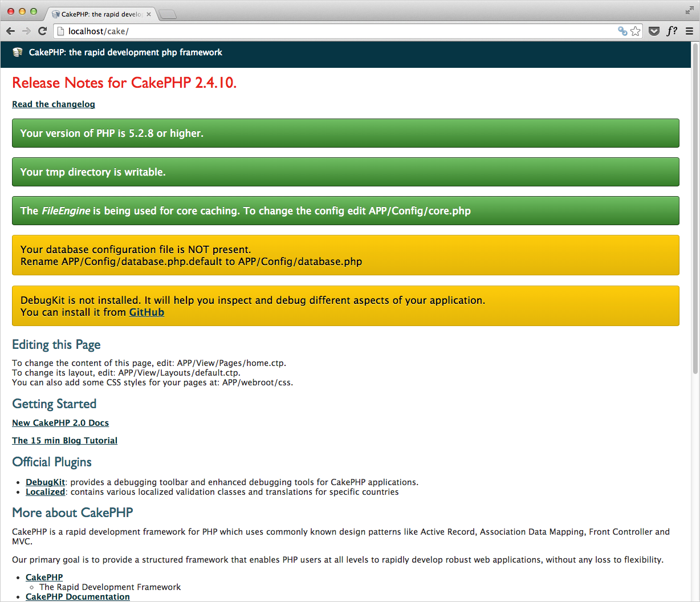Click the database configuration NOT present warning

(x=345, y=255)
